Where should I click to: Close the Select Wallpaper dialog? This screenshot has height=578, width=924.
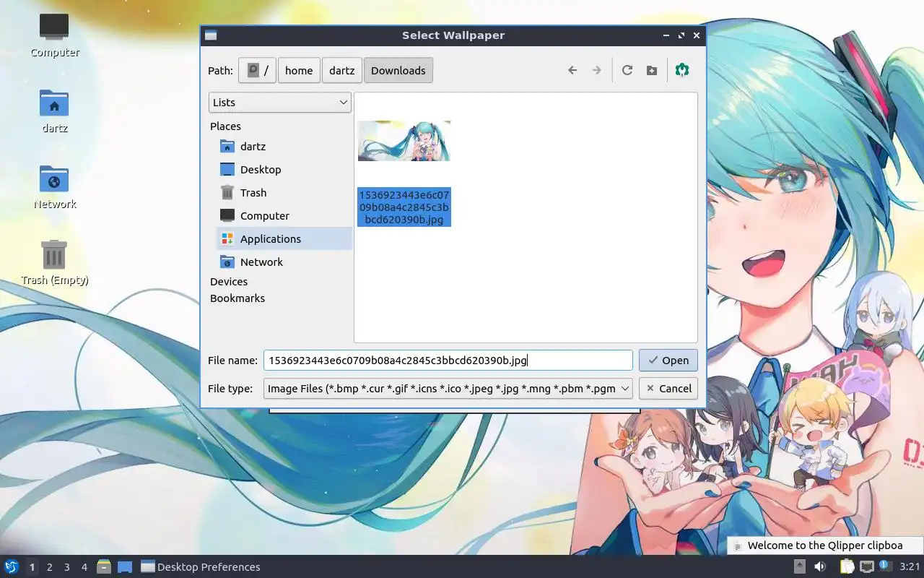coord(697,35)
